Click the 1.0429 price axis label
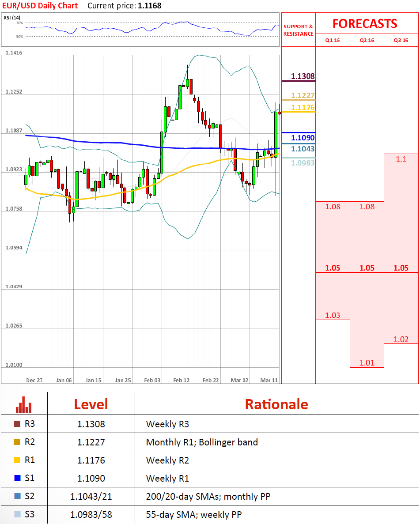 tap(14, 287)
